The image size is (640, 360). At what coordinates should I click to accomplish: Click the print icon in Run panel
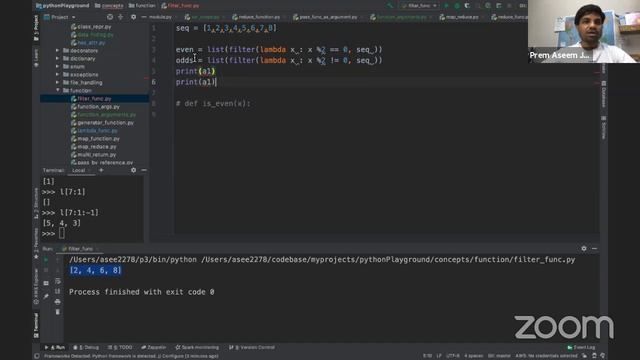pyautogui.click(x=58, y=302)
